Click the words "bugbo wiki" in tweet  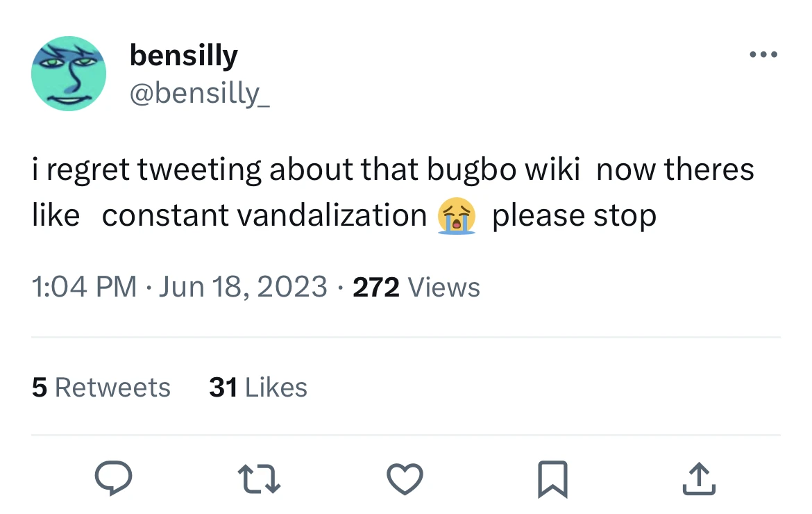(x=502, y=169)
